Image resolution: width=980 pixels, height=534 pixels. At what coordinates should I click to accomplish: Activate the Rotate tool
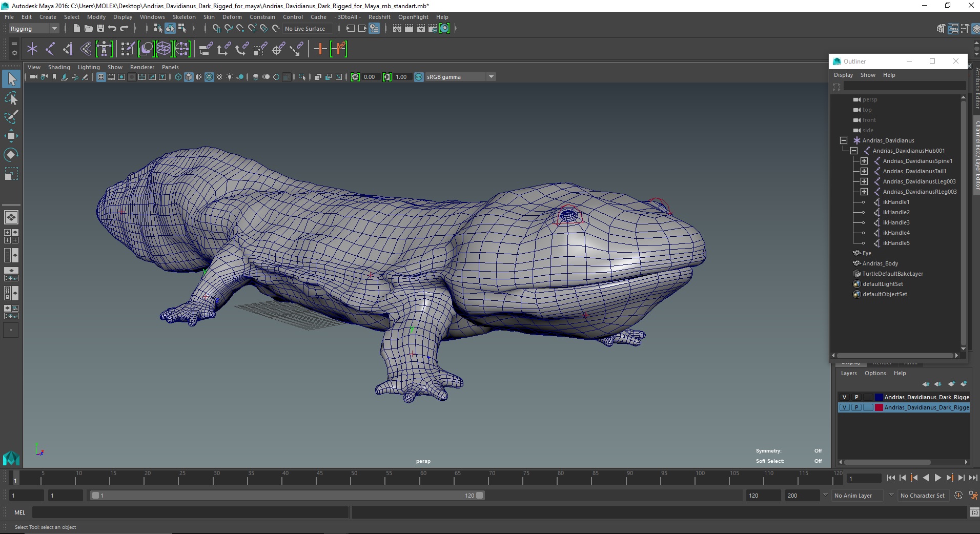(11, 155)
